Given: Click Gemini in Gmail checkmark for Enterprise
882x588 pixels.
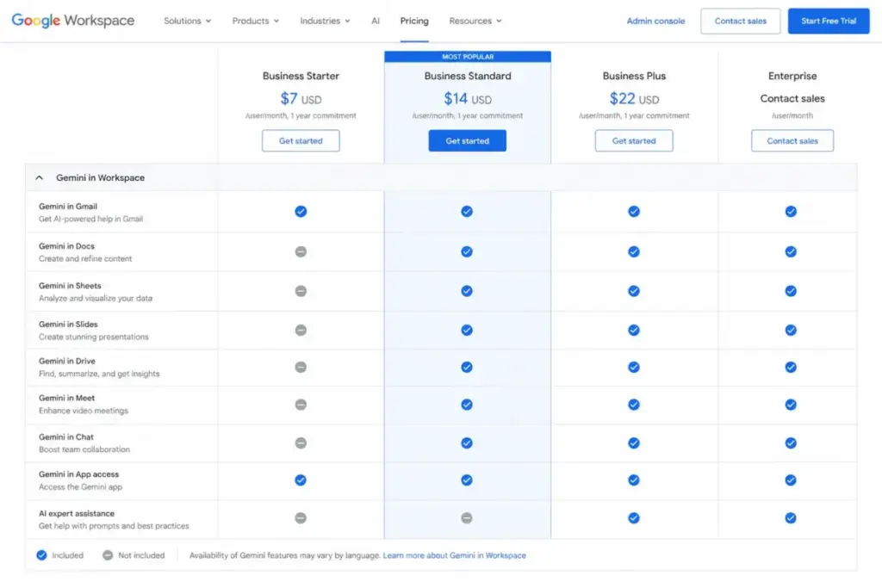Looking at the screenshot, I should [x=791, y=212].
